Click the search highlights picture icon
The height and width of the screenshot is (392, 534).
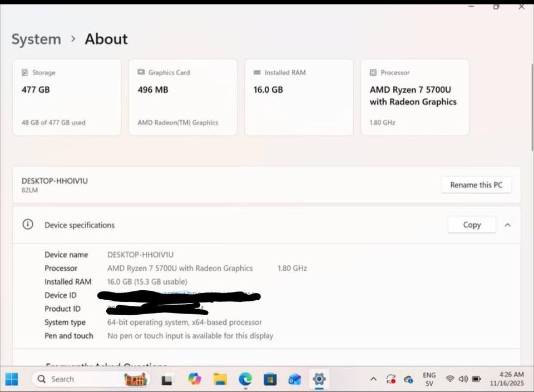point(136,379)
